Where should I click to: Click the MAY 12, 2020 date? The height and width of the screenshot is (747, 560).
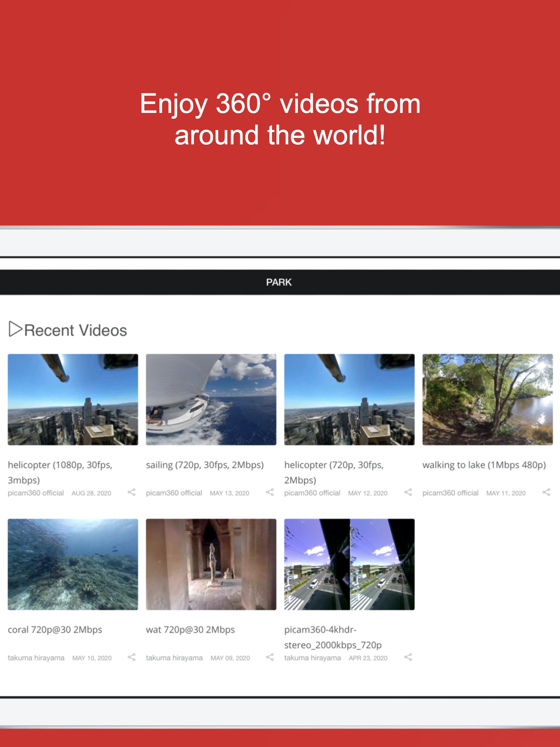click(367, 493)
